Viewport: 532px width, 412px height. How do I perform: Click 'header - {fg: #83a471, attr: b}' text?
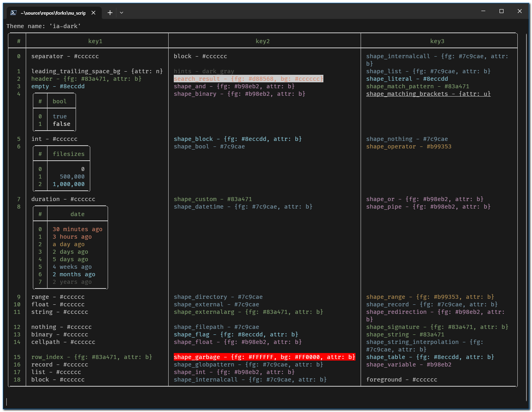(86, 79)
